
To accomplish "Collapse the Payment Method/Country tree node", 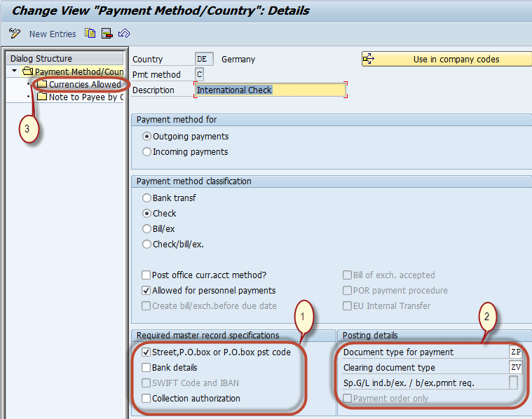I will click(x=15, y=71).
